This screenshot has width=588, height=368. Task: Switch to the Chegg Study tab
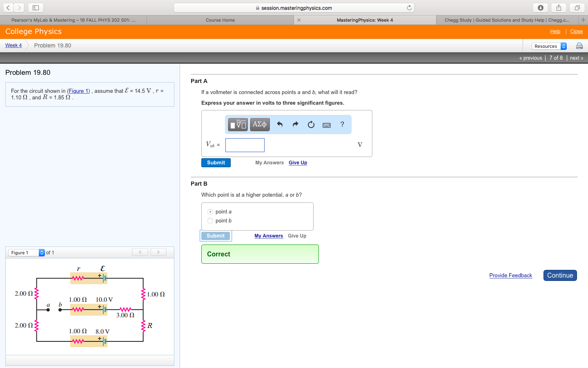(x=507, y=20)
